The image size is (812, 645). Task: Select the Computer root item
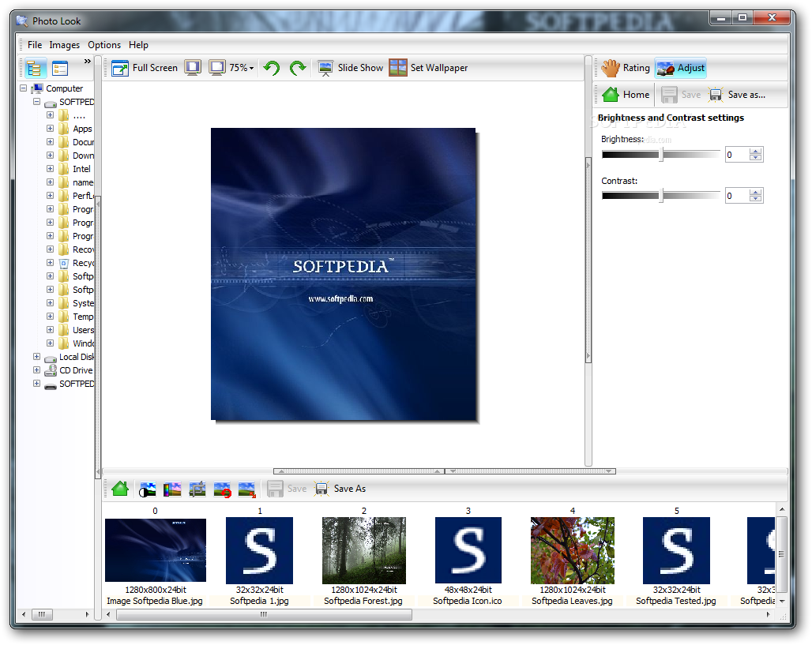point(64,88)
